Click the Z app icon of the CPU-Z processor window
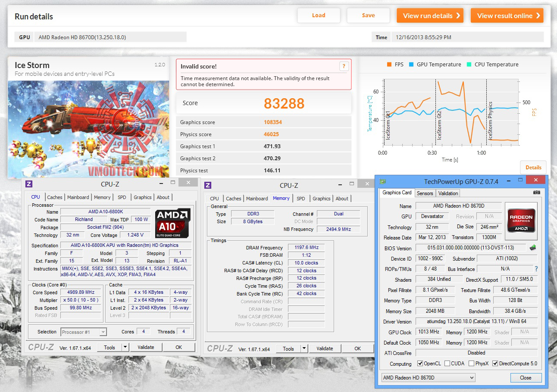The width and height of the screenshot is (557, 392). 29,184
